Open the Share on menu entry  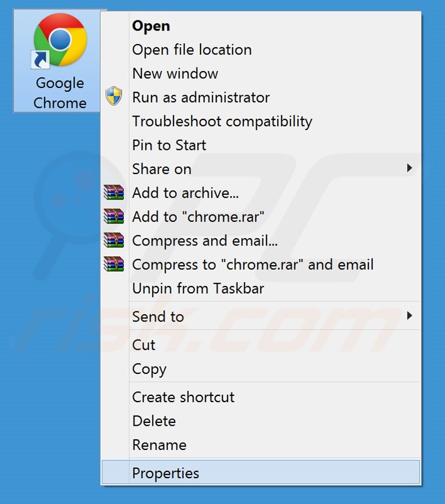click(x=261, y=169)
